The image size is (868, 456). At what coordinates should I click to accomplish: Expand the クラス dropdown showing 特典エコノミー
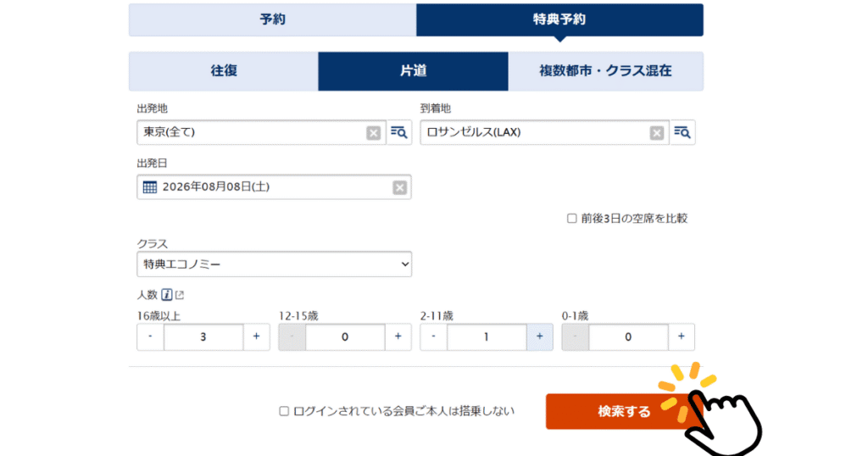(x=274, y=264)
